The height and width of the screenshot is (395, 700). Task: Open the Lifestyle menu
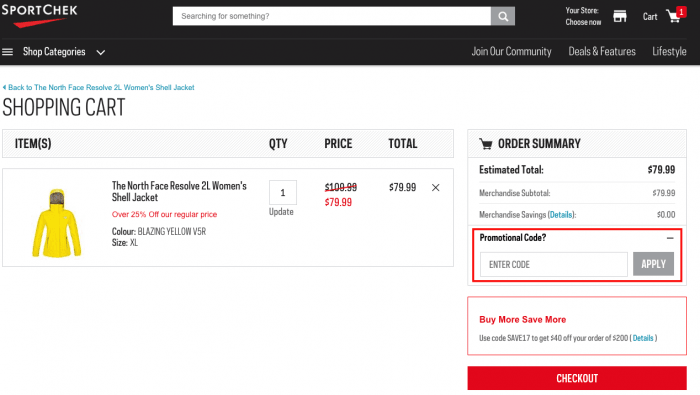pyautogui.click(x=669, y=51)
